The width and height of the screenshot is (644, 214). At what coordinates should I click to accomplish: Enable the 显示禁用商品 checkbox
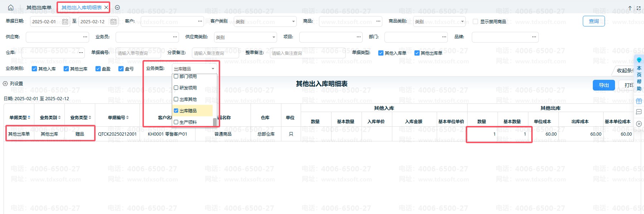point(475,21)
